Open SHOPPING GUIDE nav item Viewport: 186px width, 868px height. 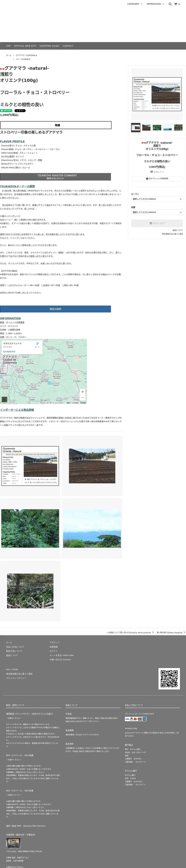[x=49, y=46]
